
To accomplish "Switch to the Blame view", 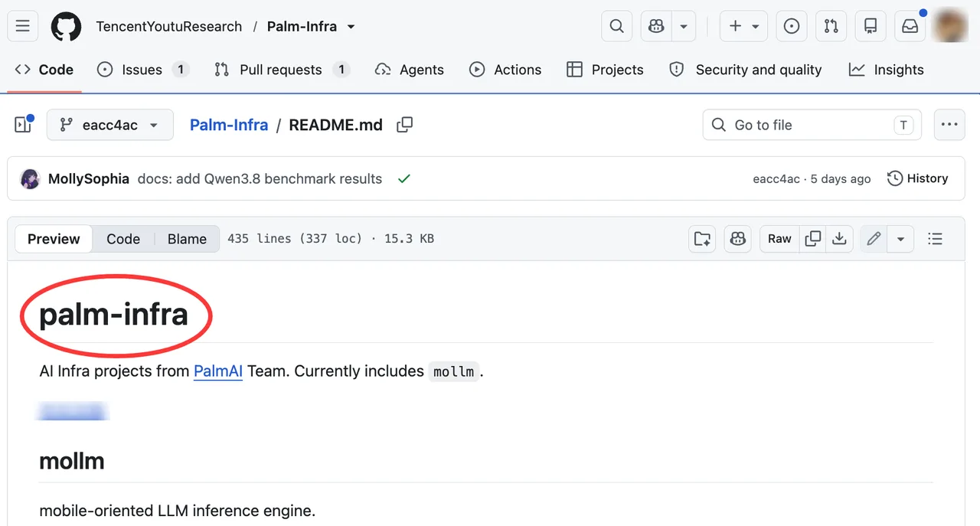I will coord(187,239).
